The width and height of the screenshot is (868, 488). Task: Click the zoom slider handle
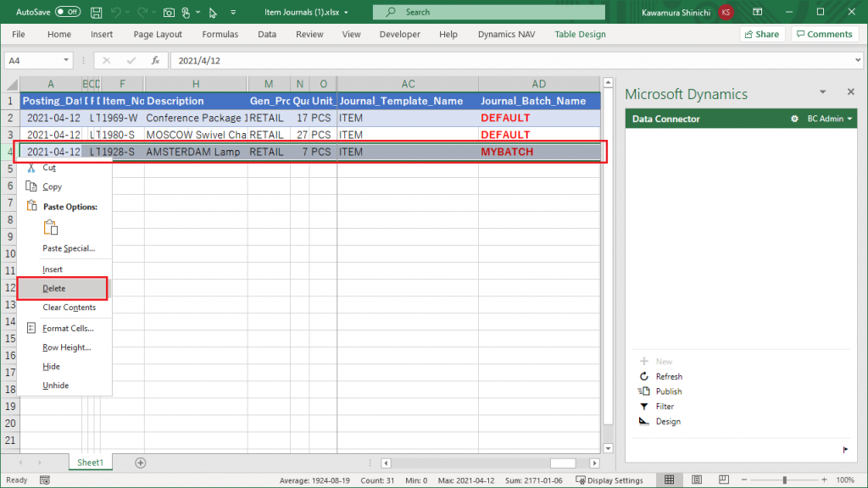click(784, 480)
